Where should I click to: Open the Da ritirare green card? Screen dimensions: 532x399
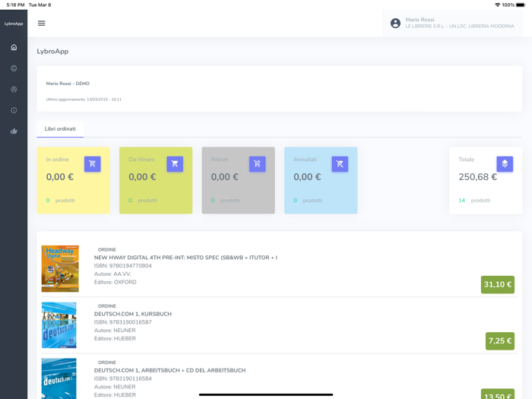pyautogui.click(x=156, y=180)
